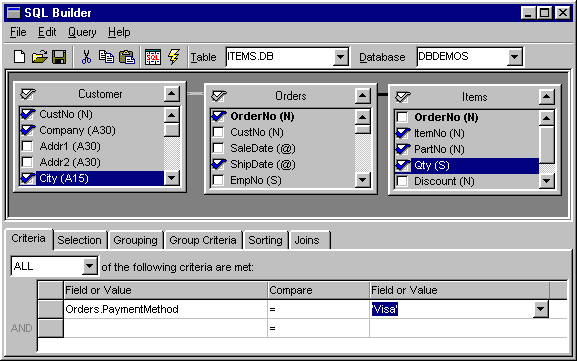This screenshot has height=361, width=577.
Task: Click the Copy icon in toolbar
Action: tap(106, 57)
